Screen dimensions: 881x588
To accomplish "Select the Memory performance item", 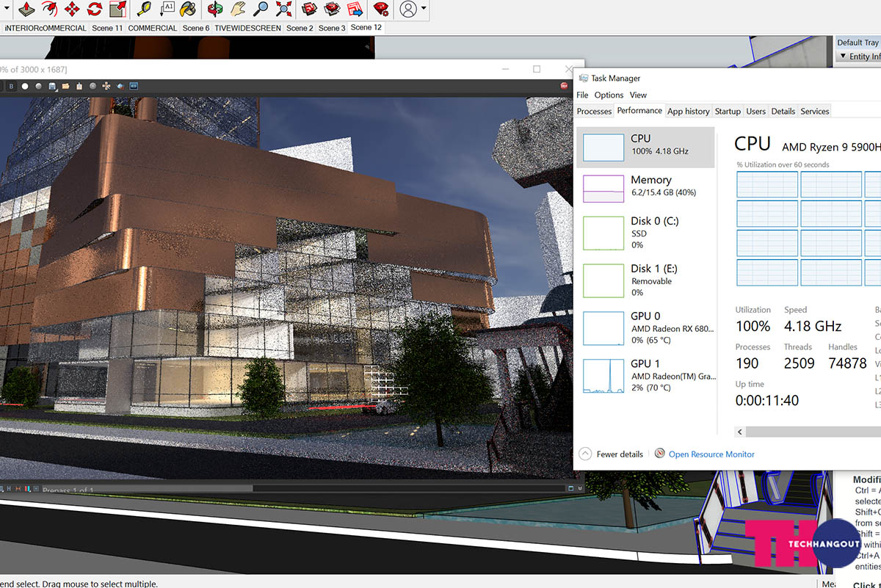I will click(645, 189).
